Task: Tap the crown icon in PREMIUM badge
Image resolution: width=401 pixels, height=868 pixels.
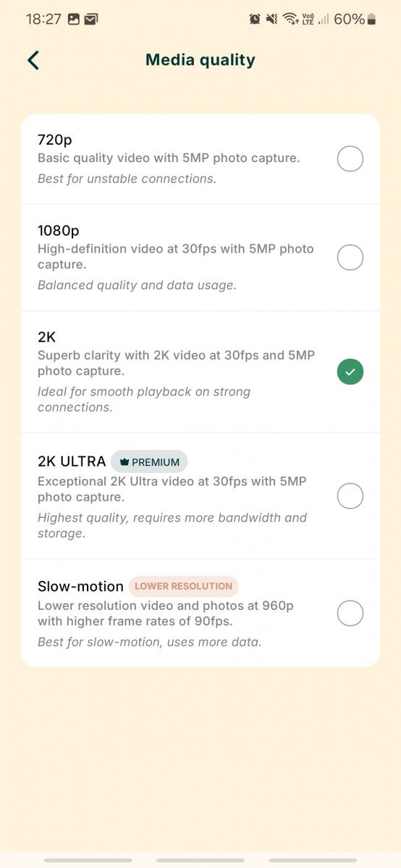Action: [124, 462]
